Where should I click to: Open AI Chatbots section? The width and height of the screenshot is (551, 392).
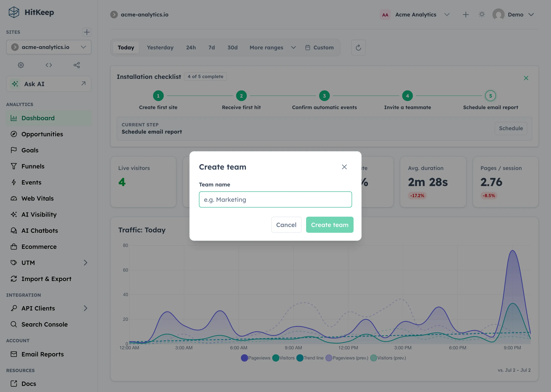[49, 230]
